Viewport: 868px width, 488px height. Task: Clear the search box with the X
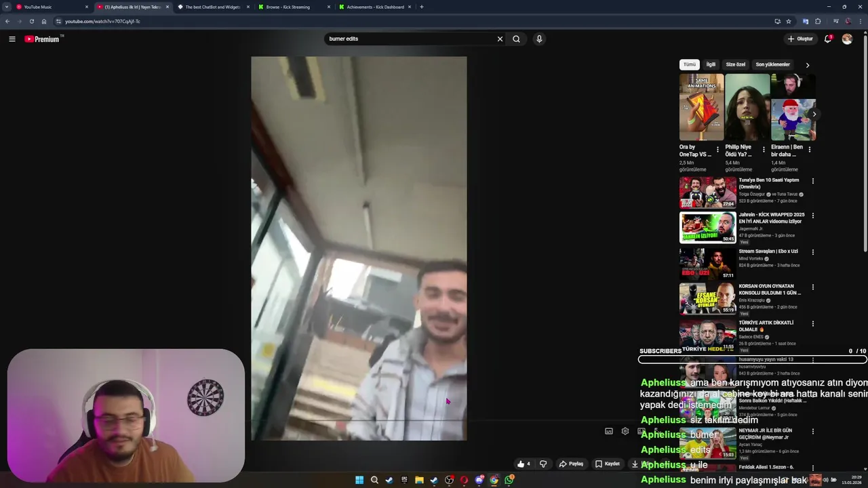500,39
